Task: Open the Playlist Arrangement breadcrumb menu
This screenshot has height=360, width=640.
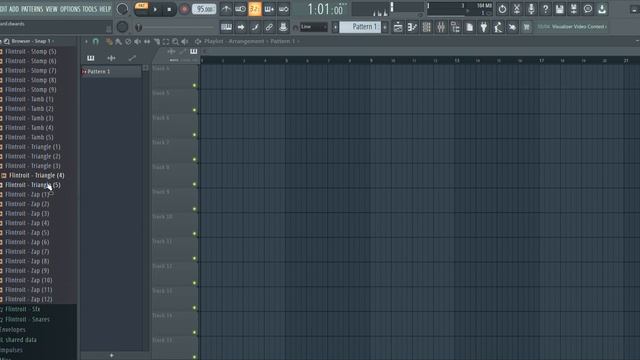Action: coord(246,41)
